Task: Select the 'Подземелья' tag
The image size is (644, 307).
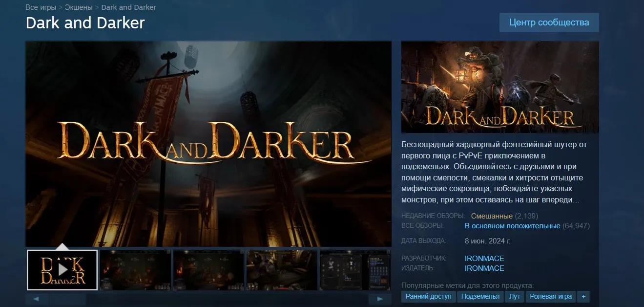Action: click(x=480, y=296)
